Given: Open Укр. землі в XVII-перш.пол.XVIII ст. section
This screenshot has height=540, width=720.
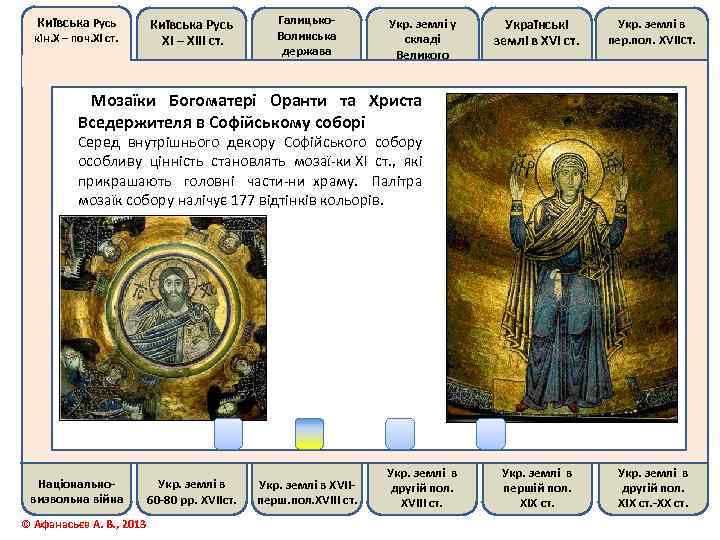Looking at the screenshot, I should pos(307,490).
